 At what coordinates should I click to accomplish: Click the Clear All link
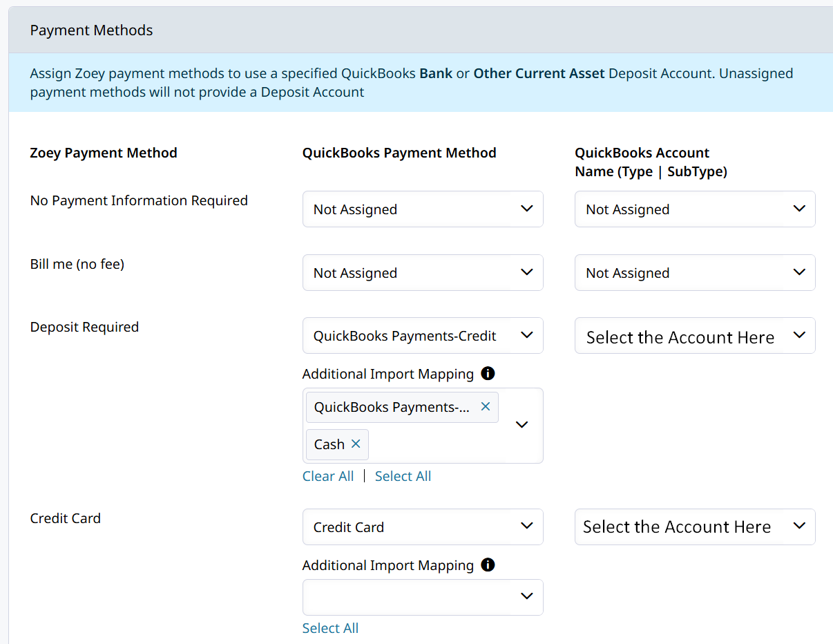coord(328,476)
